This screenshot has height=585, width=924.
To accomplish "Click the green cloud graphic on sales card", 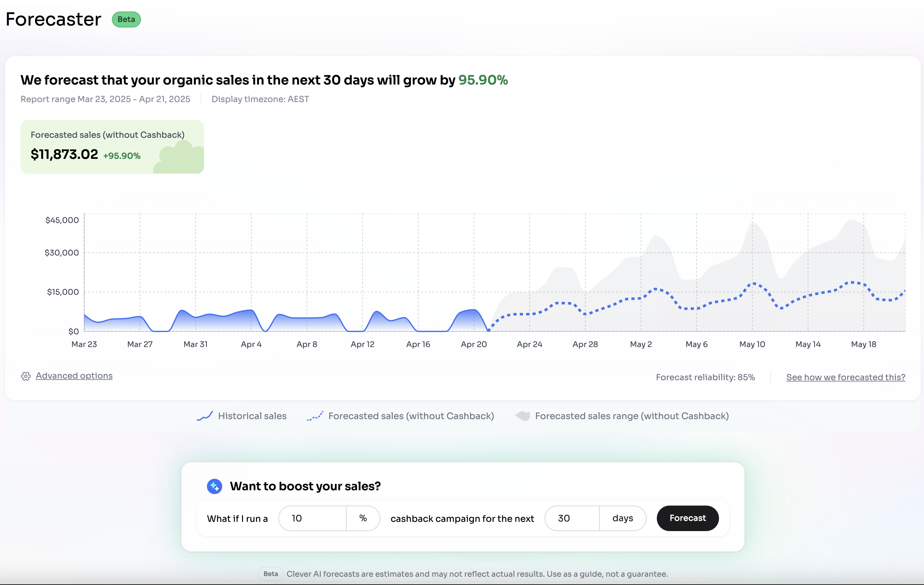I will coord(180,158).
